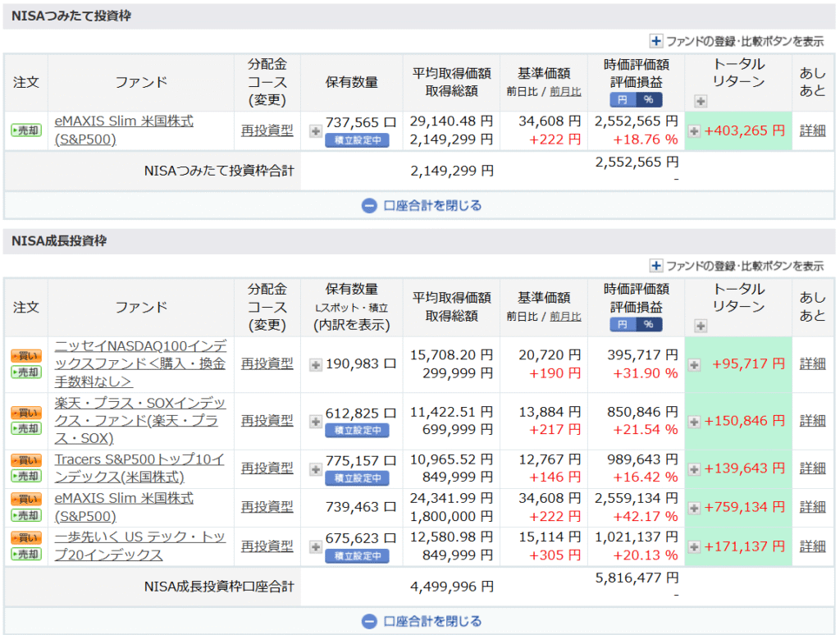Click 再投資型 for ニッセイNASDAQ100 fund
This screenshot has height=635, width=840.
(x=267, y=363)
